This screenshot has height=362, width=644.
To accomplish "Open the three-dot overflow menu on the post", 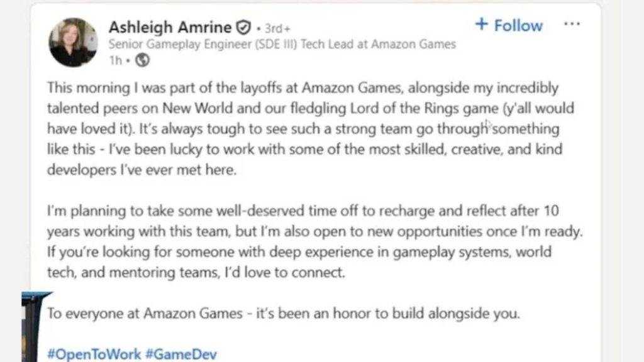I will coord(572,23).
